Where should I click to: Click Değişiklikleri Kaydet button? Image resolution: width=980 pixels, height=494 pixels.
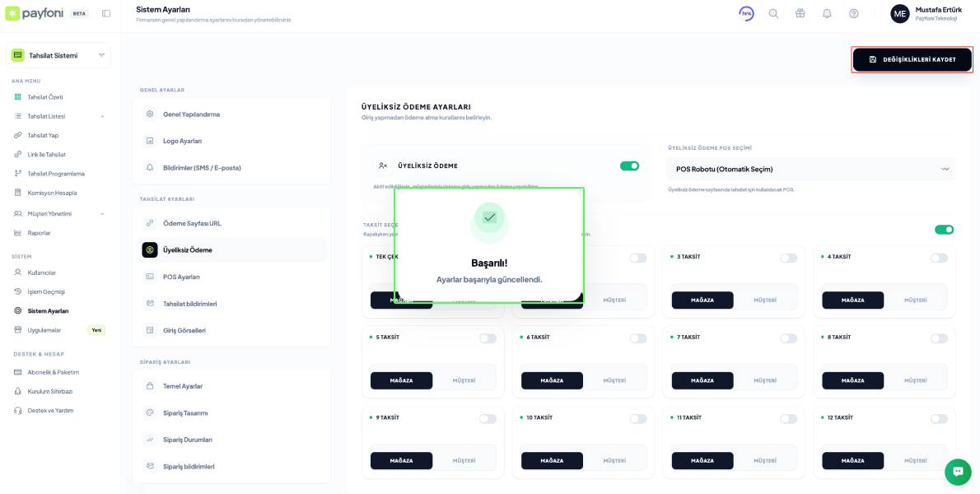point(912,59)
